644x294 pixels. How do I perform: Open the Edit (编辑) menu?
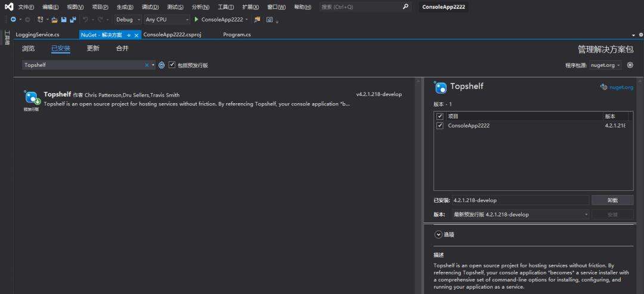pos(50,7)
